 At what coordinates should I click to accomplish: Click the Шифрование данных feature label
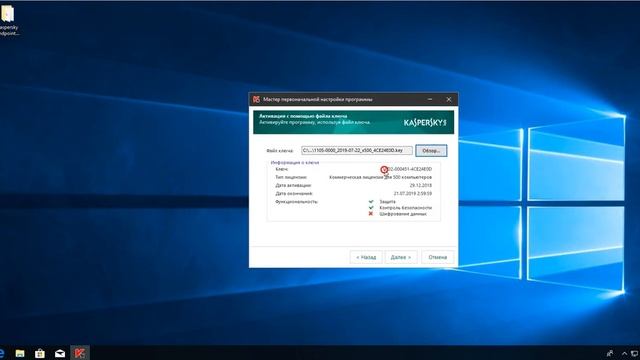click(403, 214)
